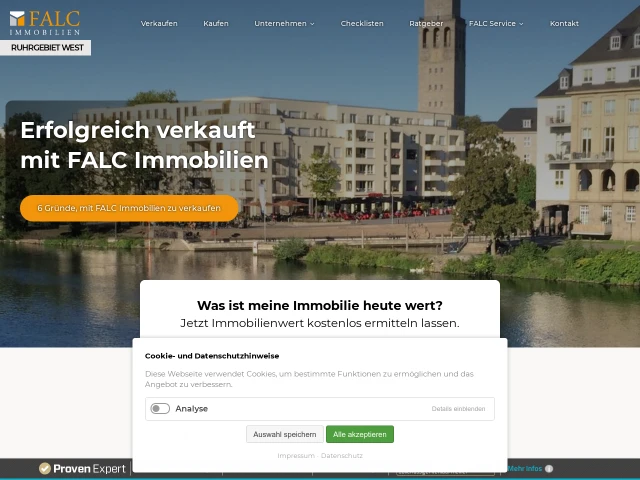Open the Datenschutz link
This screenshot has height=480, width=640.
tap(342, 456)
